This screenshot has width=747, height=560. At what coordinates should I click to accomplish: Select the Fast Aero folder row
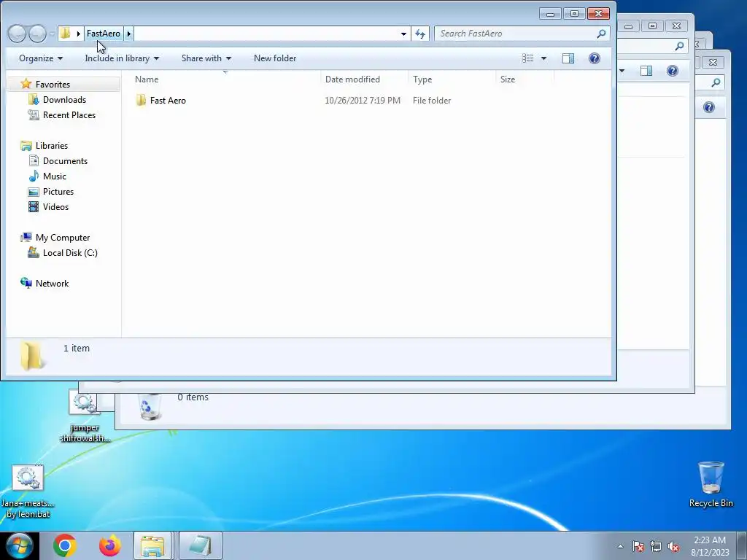point(343,101)
